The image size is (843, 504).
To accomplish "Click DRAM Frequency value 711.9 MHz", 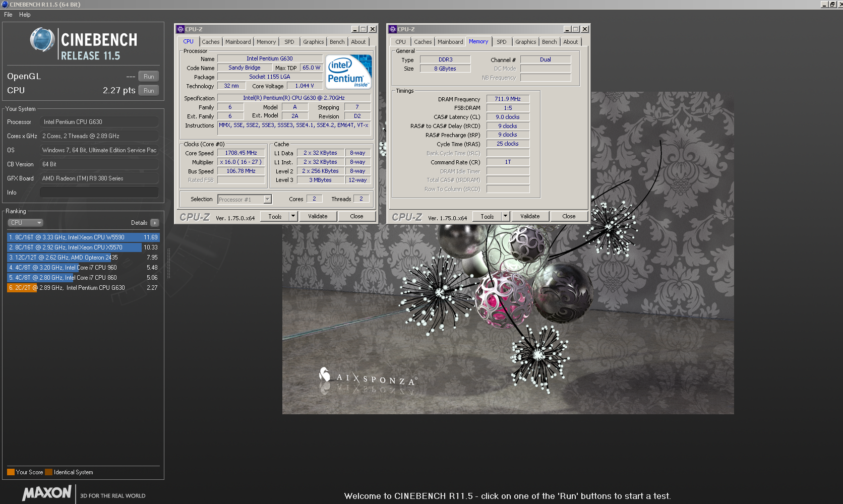I will (508, 99).
